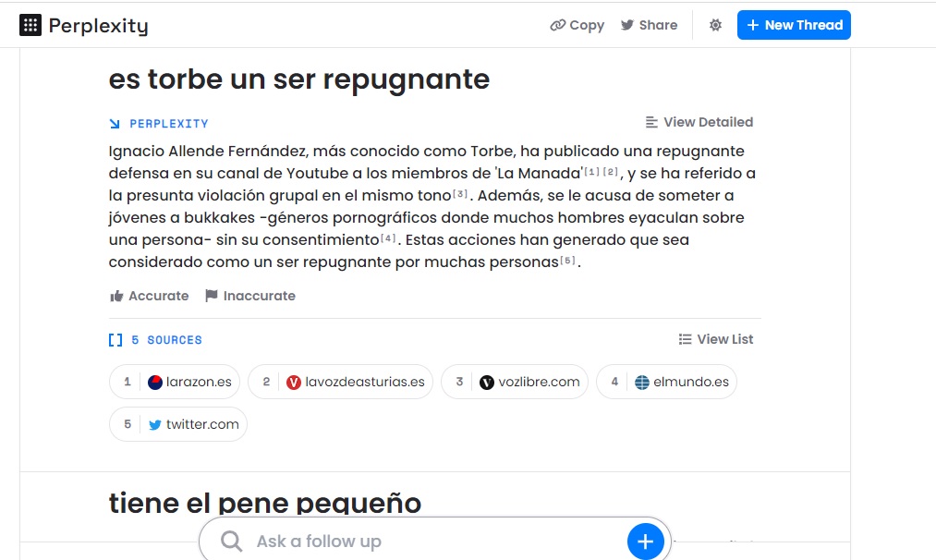The image size is (936, 560).
Task: Click the blue plus submit button
Action: [x=645, y=542]
